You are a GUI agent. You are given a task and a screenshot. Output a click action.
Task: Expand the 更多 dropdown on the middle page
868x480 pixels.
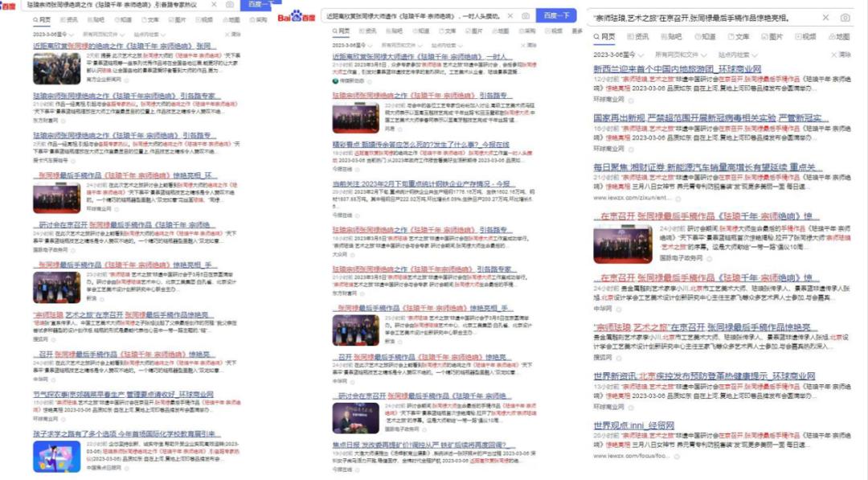click(x=576, y=29)
